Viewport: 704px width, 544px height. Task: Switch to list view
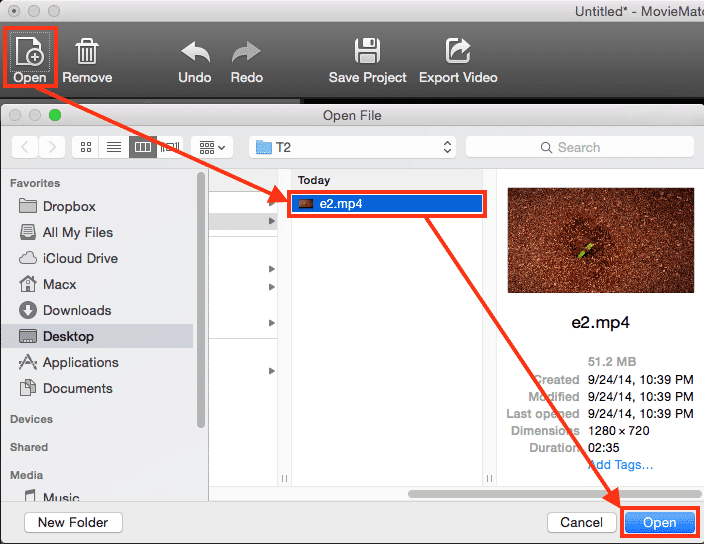click(114, 147)
